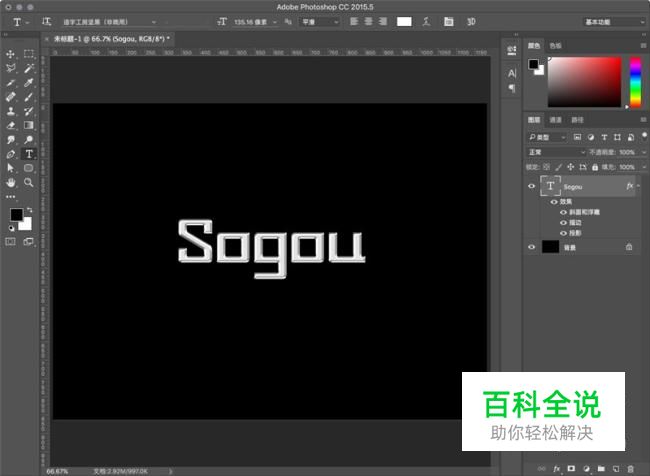The image size is (650, 476).
Task: Select the Crop tool
Action: pos(10,83)
